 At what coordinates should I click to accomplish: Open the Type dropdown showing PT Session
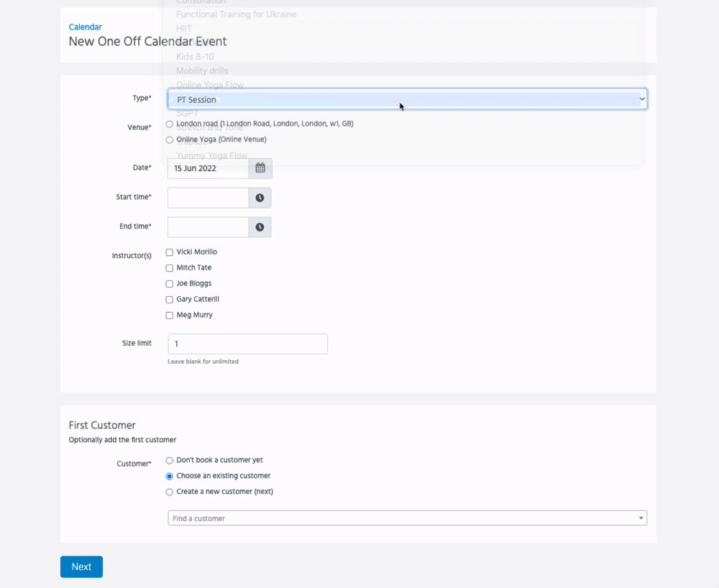point(407,100)
